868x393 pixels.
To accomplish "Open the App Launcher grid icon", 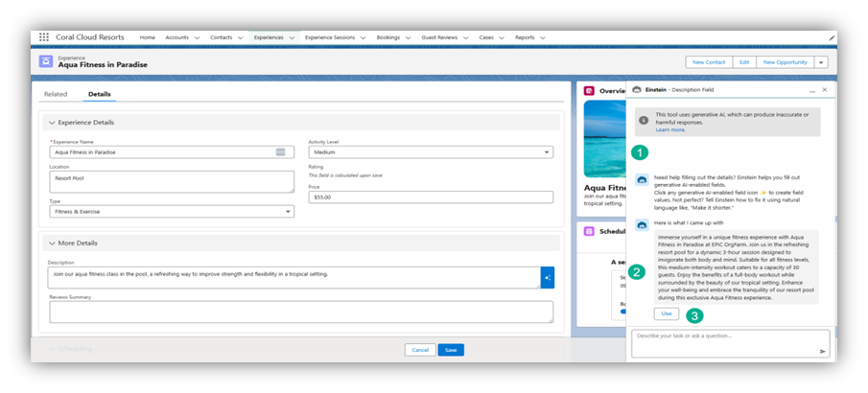I will [44, 37].
